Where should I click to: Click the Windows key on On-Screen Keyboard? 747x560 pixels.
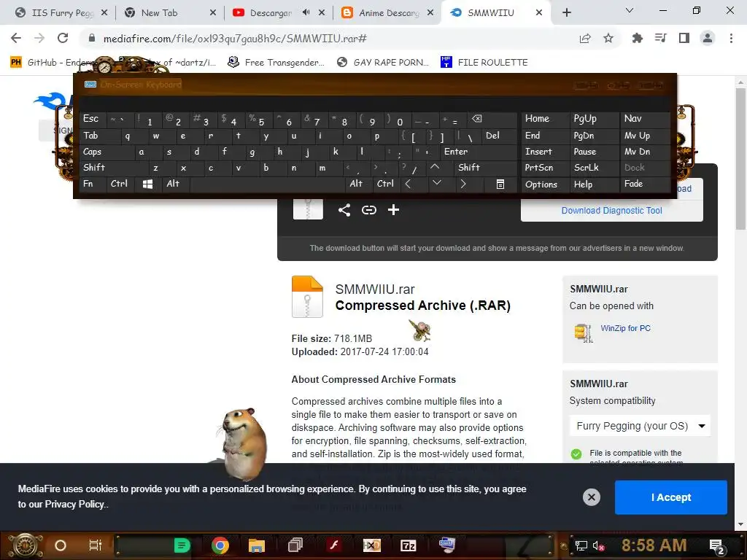(147, 184)
